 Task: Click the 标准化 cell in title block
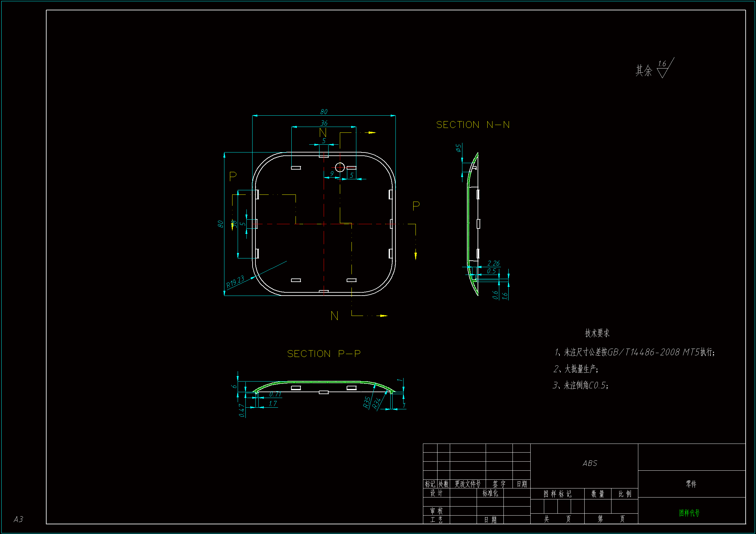coord(490,493)
